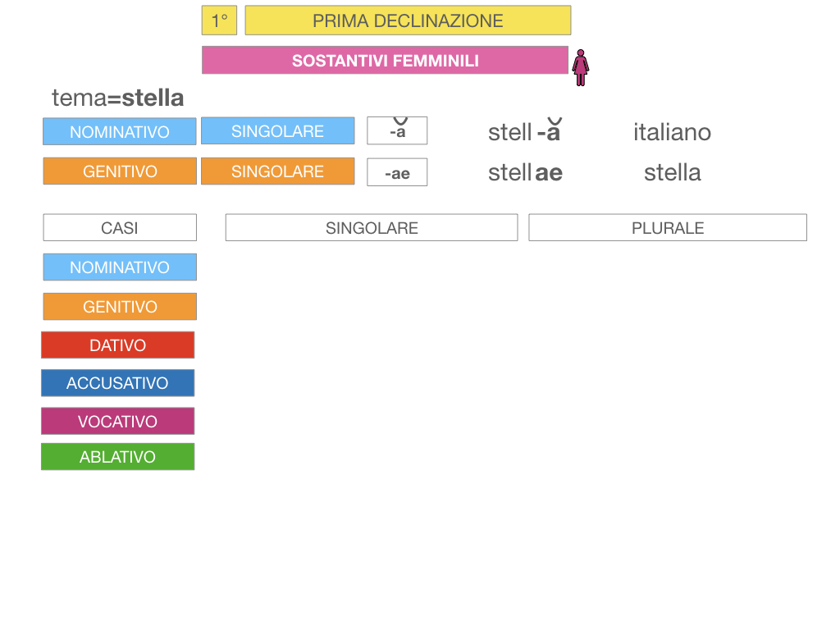Select the dark blue ACCUSATIVO case
The image size is (840, 630).
tap(118, 383)
